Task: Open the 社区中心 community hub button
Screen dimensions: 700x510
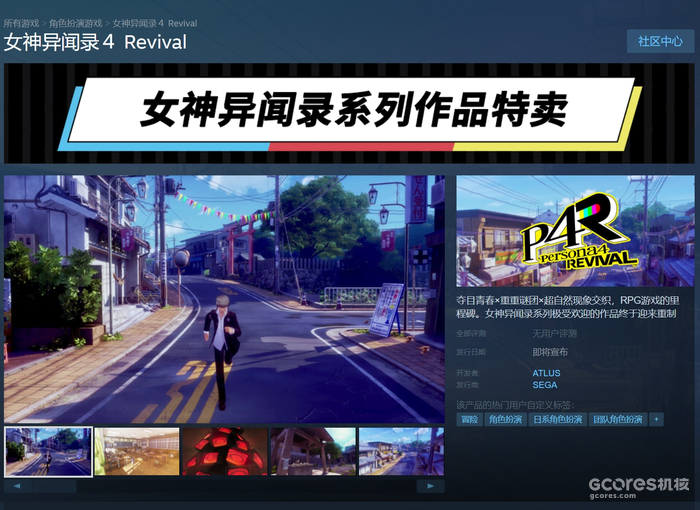Action: [x=660, y=42]
